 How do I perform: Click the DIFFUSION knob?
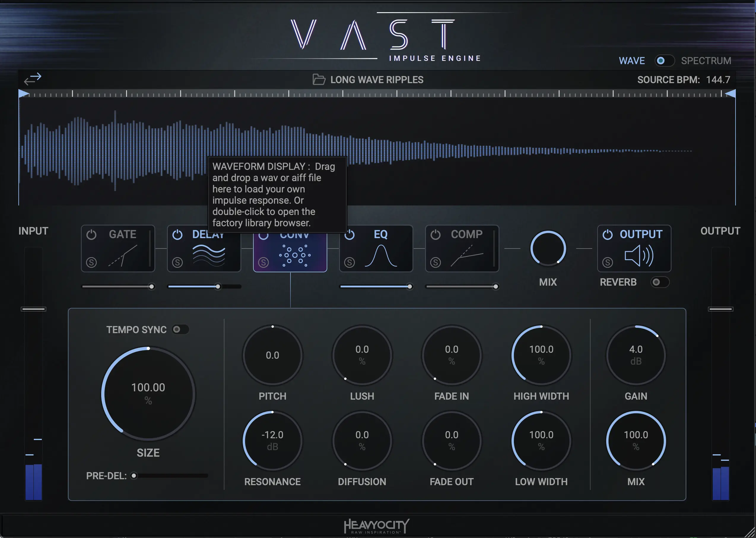click(x=362, y=441)
